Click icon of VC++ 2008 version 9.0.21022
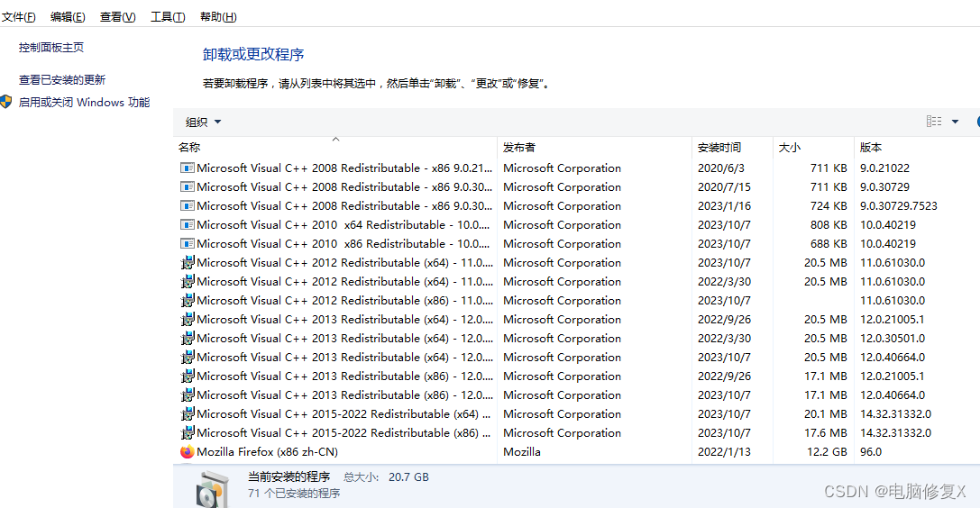The width and height of the screenshot is (980, 508). [187, 168]
